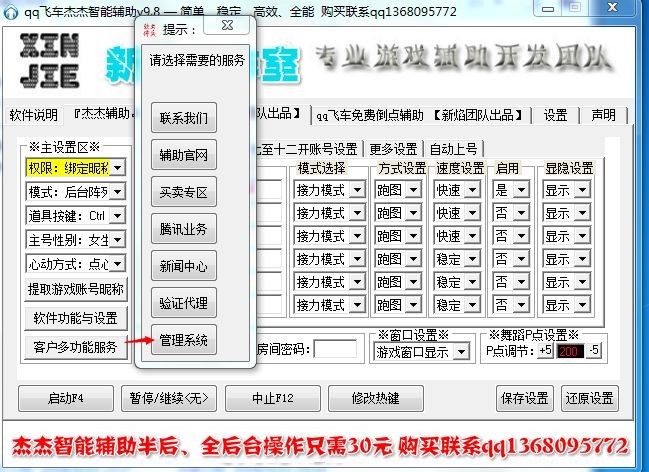Image resolution: width=649 pixels, height=472 pixels.
Task: Open 辅助官网 from the service dialog
Action: (x=184, y=155)
